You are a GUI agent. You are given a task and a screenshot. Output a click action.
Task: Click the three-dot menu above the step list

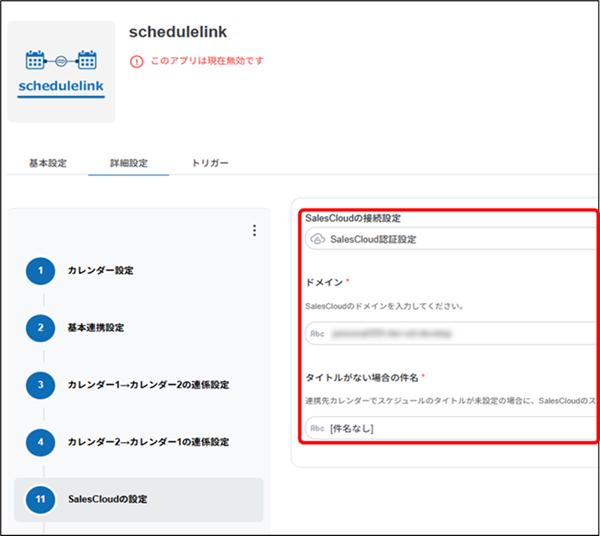coord(254,231)
